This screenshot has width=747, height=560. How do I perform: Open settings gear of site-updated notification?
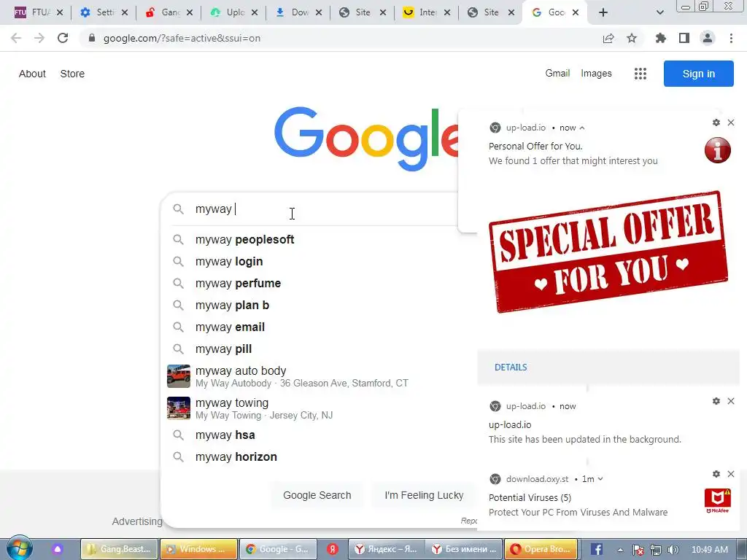716,401
